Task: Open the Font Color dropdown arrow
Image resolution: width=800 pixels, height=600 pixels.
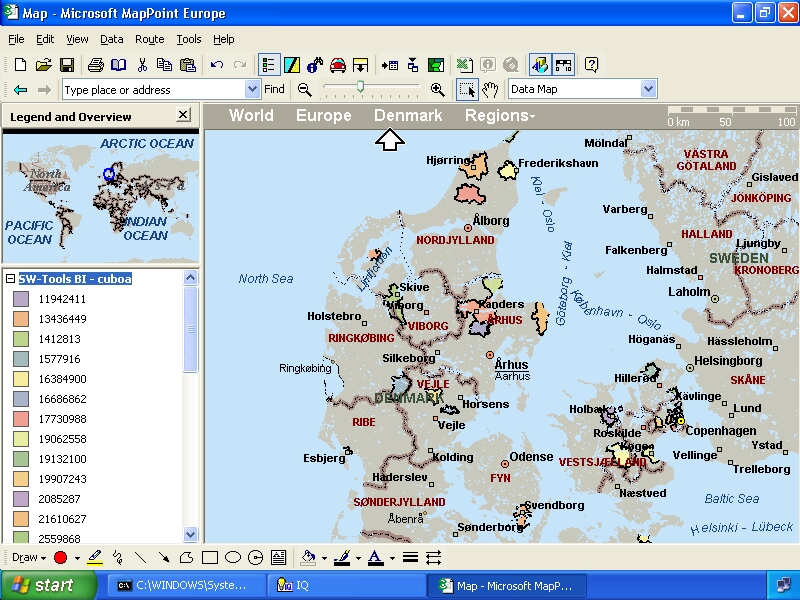Action: tap(392, 558)
